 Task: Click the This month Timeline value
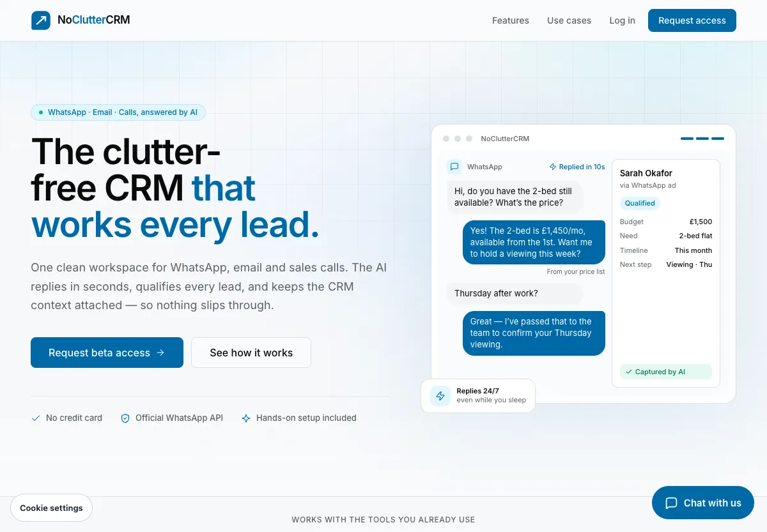tap(693, 250)
